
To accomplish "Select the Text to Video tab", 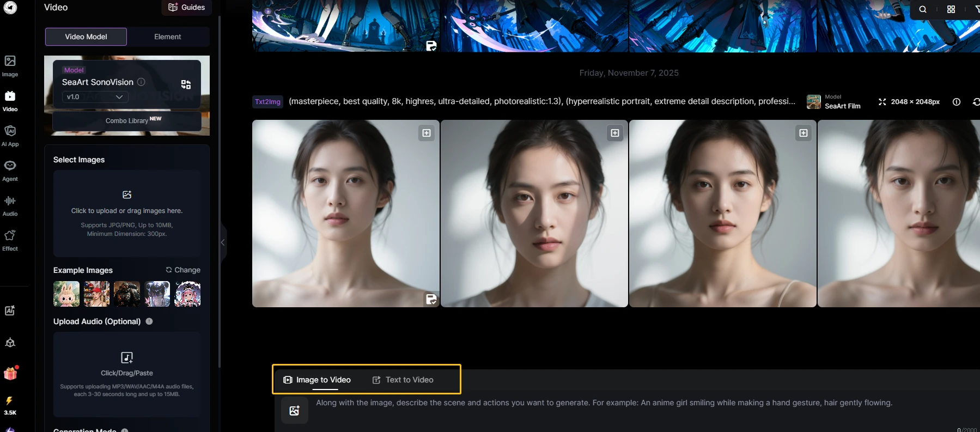I will pyautogui.click(x=403, y=380).
